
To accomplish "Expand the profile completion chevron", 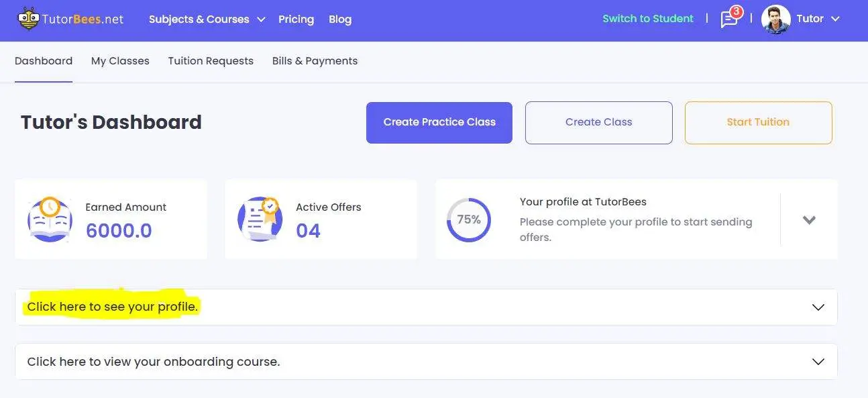I will pos(809,220).
